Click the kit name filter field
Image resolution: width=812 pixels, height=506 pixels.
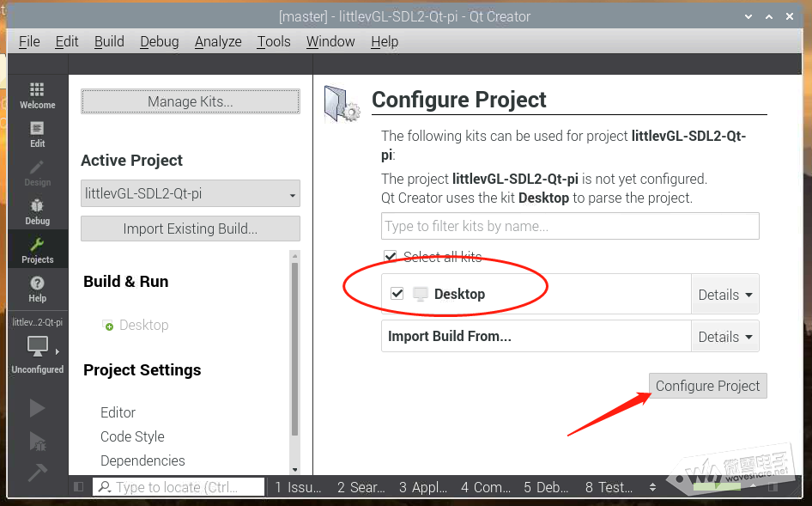(570, 227)
